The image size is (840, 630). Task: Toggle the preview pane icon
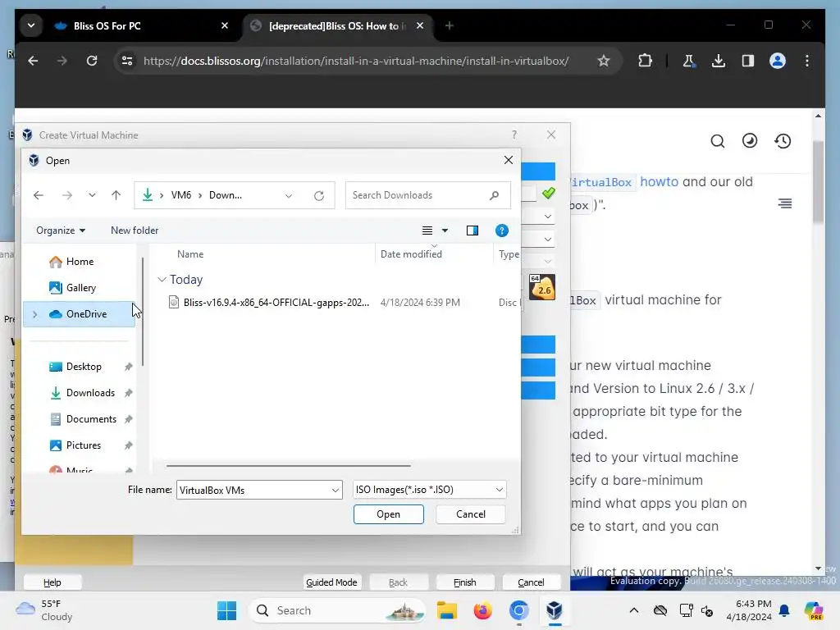pos(472,231)
